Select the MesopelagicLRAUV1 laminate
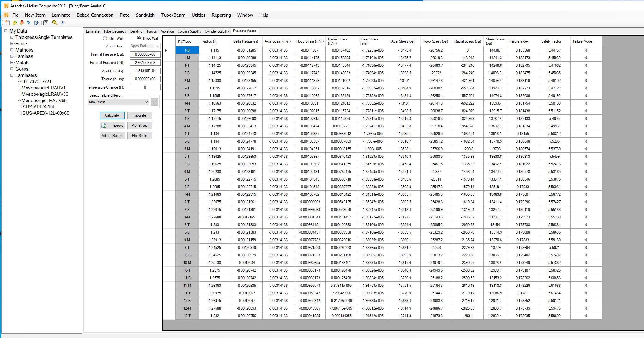Image resolution: width=644 pixels, height=338 pixels. point(44,88)
